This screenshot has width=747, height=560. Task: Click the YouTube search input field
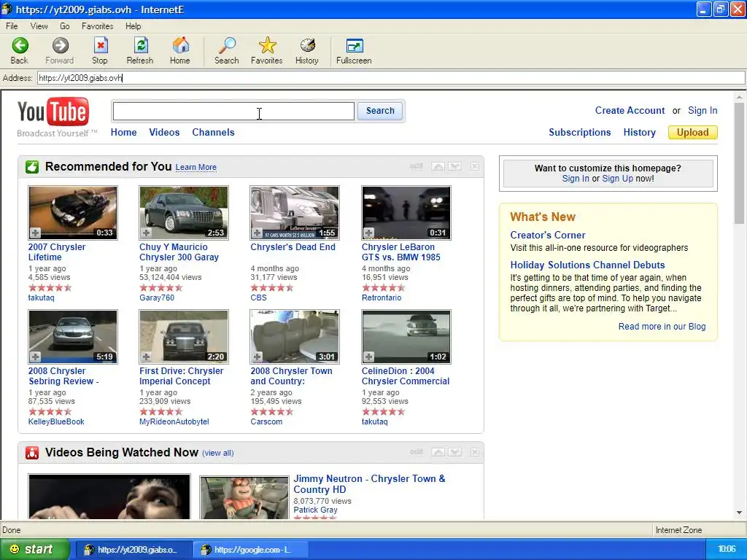point(233,111)
